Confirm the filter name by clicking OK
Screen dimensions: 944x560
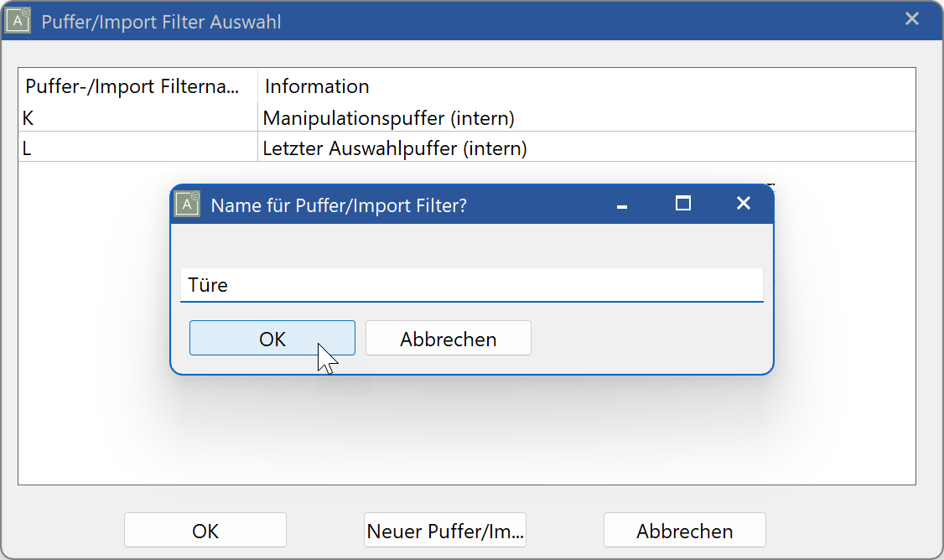coord(272,337)
